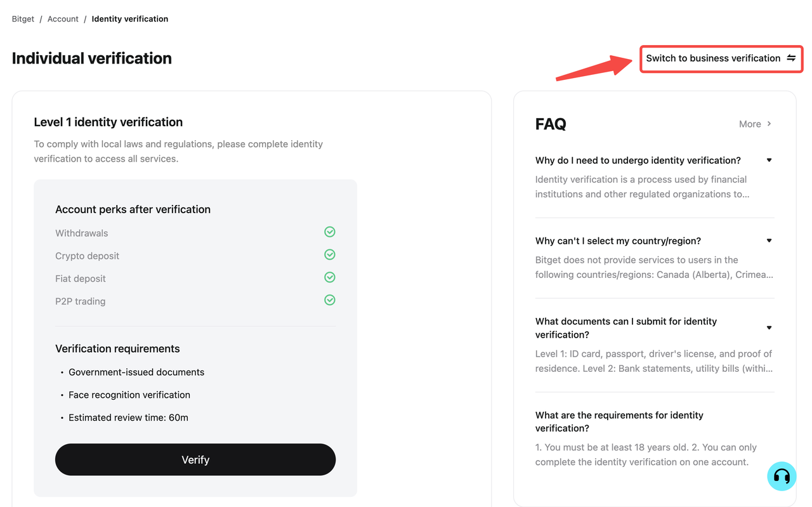812x507 pixels.
Task: Click the requirements question about age eligibility
Action: click(x=619, y=421)
